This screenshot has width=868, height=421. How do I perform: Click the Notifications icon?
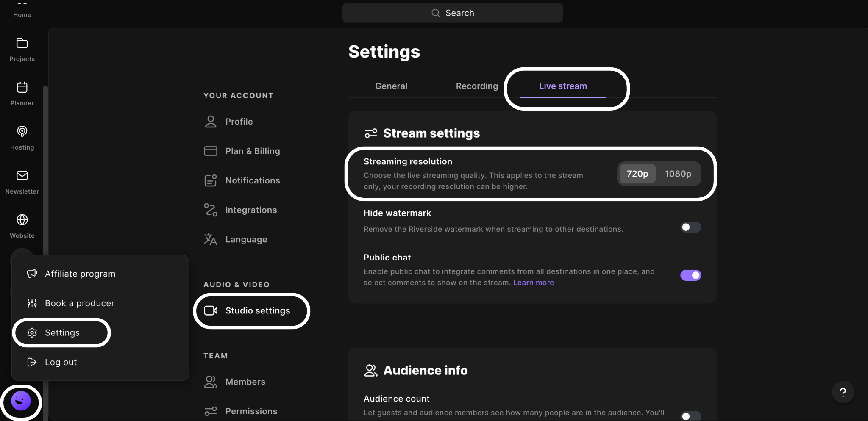point(211,180)
